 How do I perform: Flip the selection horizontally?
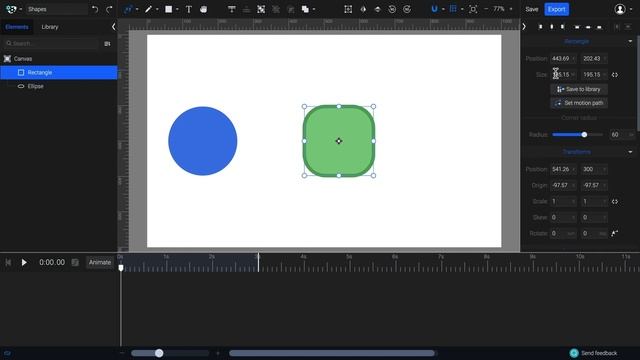363,9
